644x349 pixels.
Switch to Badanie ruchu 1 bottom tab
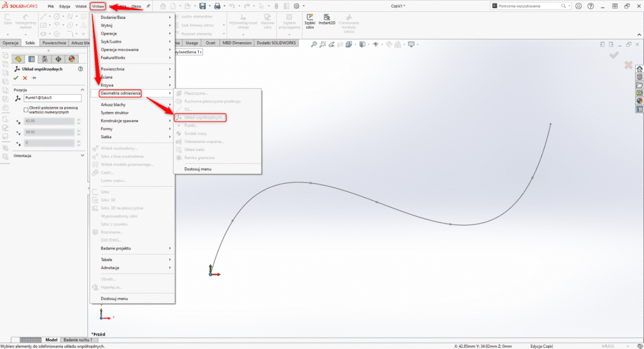(x=77, y=340)
